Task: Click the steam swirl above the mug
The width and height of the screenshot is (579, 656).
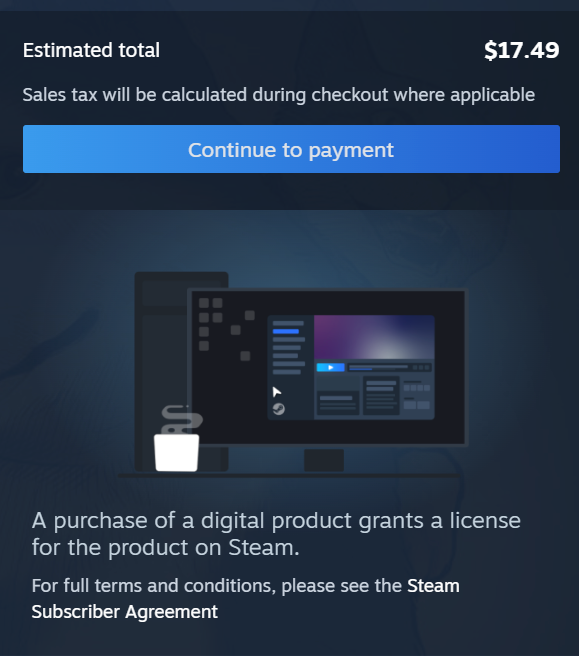Action: coord(181,420)
